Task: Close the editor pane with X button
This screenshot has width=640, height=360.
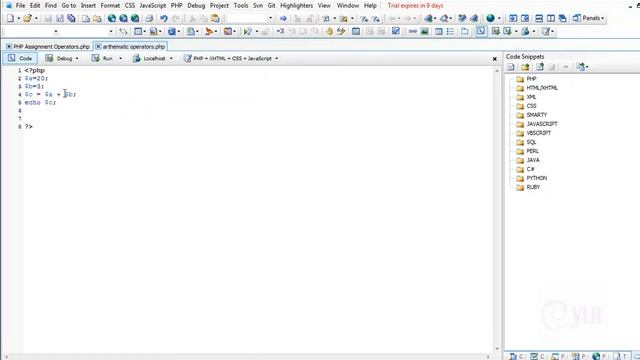Action: click(x=495, y=59)
